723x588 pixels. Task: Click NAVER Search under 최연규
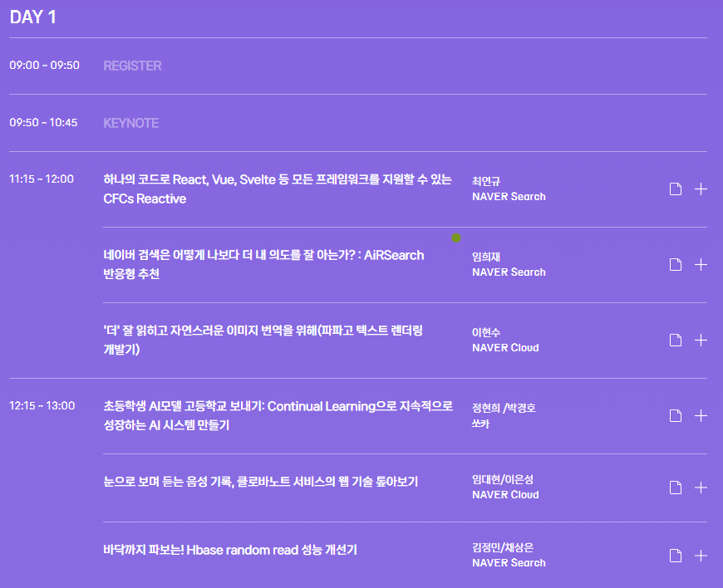coord(509,197)
